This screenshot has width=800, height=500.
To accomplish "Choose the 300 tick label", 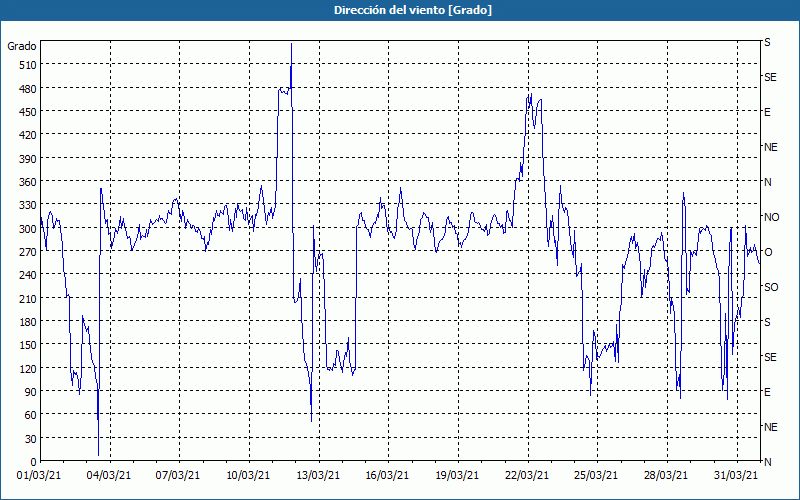I will [27, 229].
